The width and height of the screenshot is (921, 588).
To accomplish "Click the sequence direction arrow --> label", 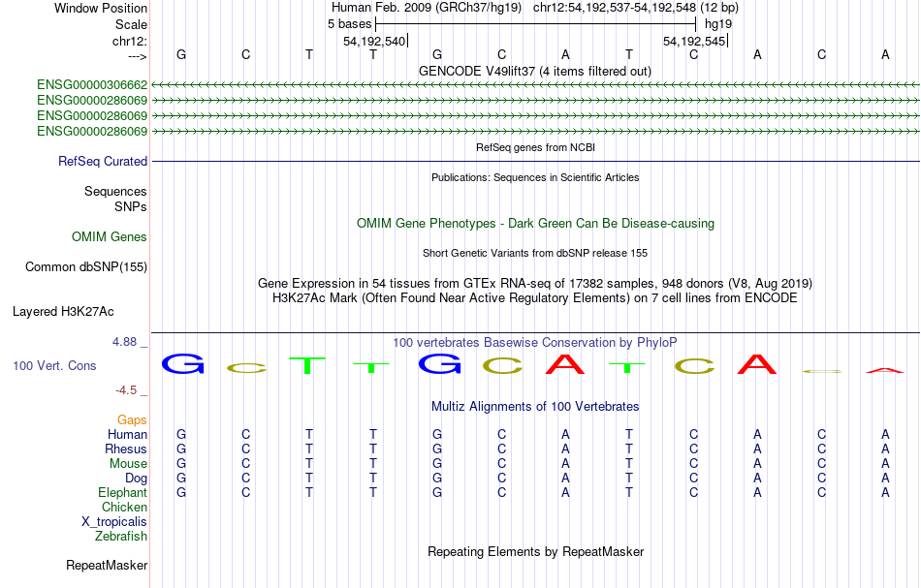I will [138, 56].
